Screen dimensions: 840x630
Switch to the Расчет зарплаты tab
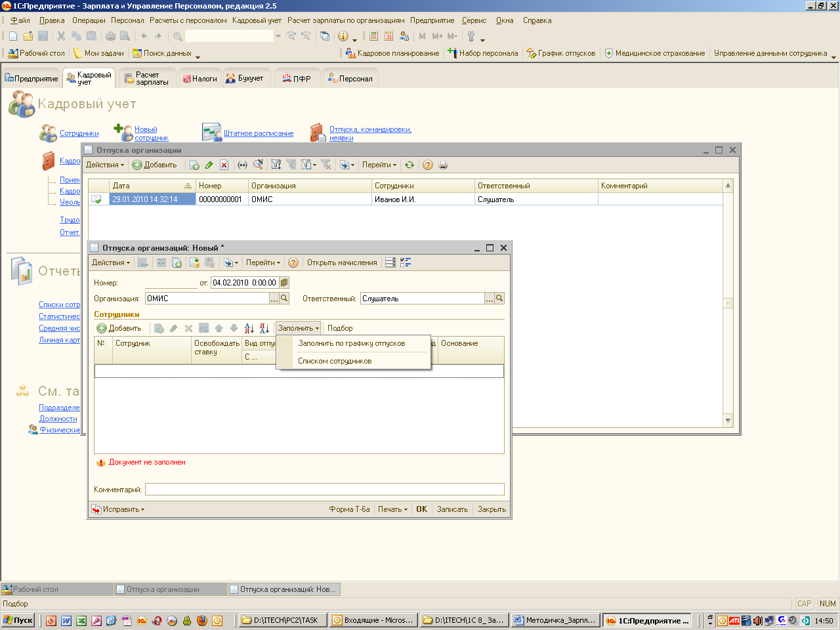pyautogui.click(x=146, y=79)
